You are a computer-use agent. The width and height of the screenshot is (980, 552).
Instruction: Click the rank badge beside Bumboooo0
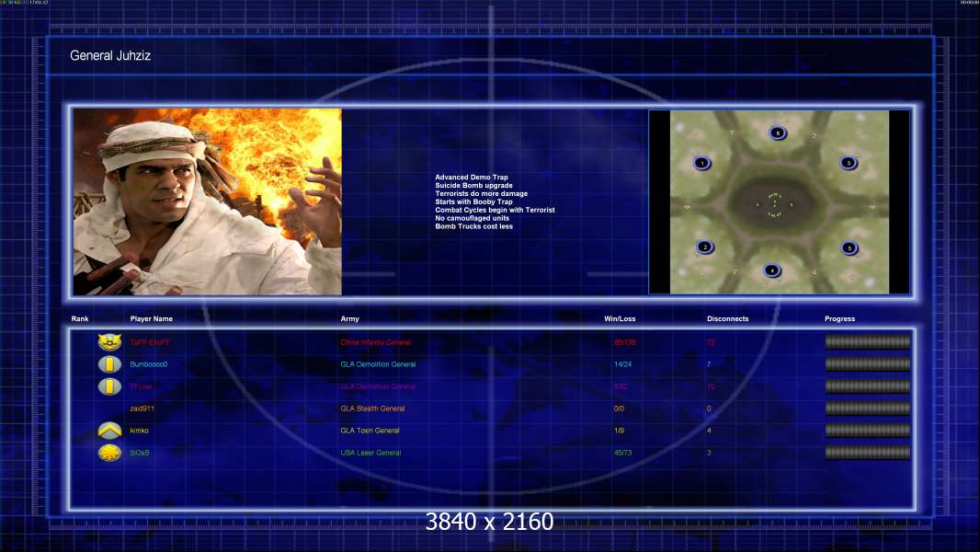[109, 364]
